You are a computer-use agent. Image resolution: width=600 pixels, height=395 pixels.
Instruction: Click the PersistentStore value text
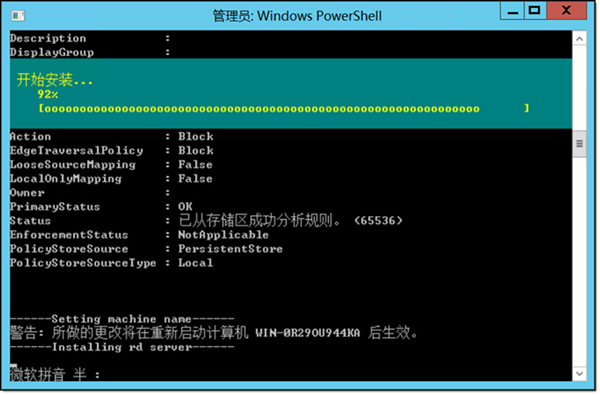(x=230, y=249)
